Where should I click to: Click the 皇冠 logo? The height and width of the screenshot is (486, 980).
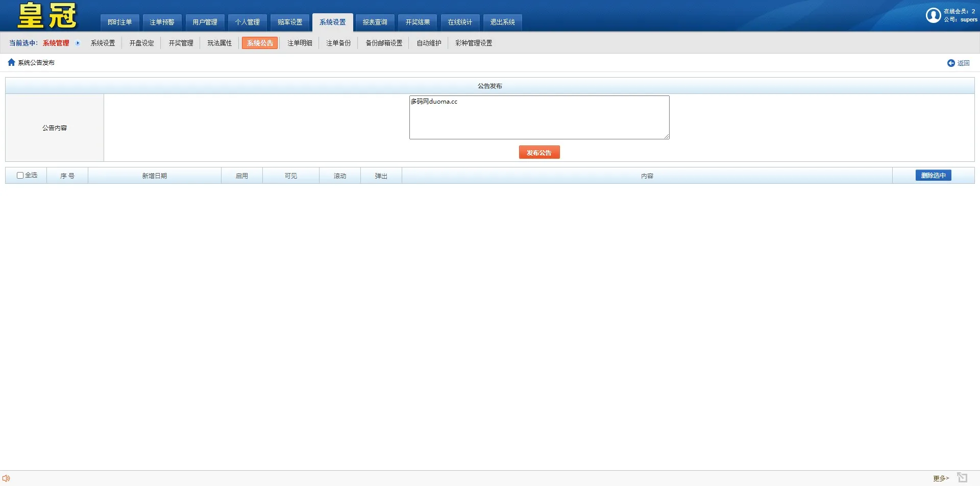[x=47, y=16]
